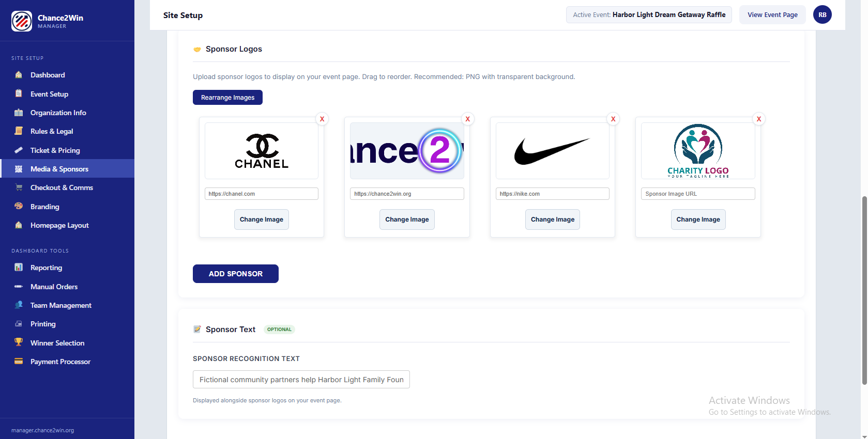Remove the Charity Logo sponsor
The width and height of the screenshot is (868, 439).
click(x=759, y=119)
